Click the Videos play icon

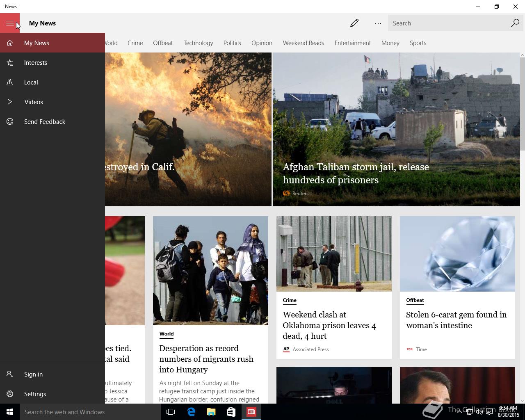tap(10, 102)
